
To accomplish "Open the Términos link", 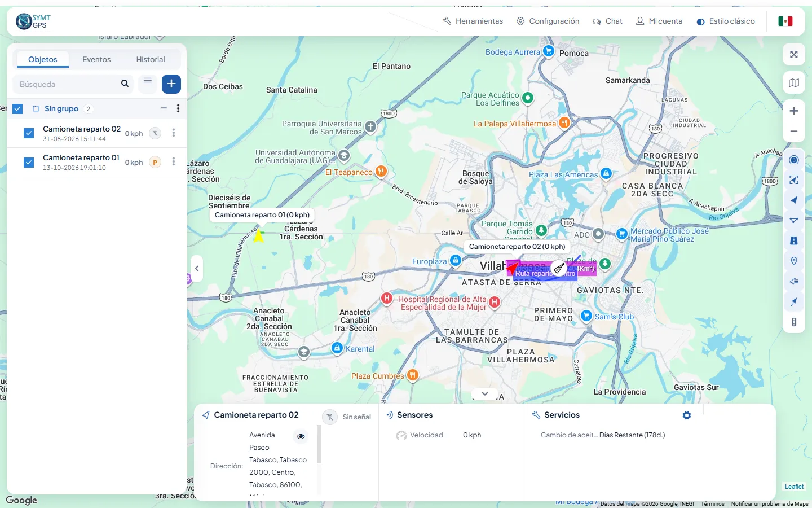I will coord(713,504).
